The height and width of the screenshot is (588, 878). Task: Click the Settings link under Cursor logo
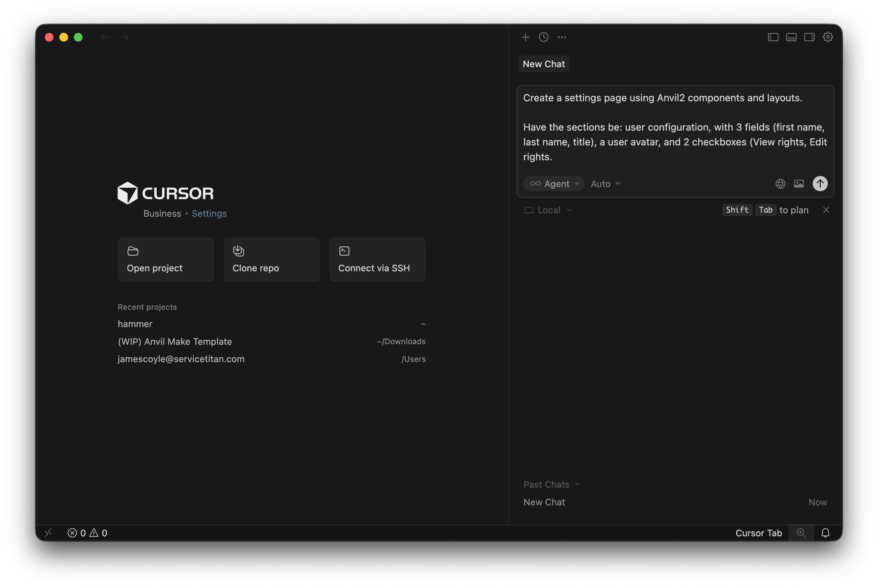[209, 213]
